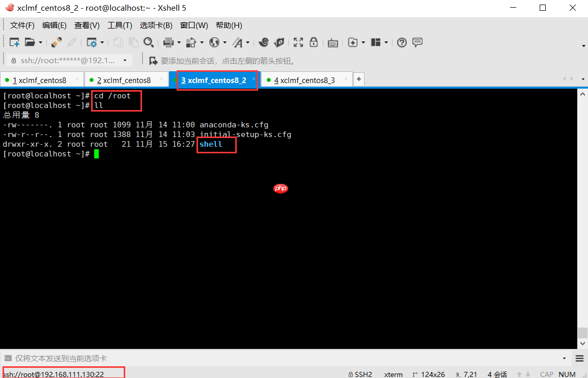
Task: Expand the Open session dropdown arrow
Action: (x=40, y=43)
